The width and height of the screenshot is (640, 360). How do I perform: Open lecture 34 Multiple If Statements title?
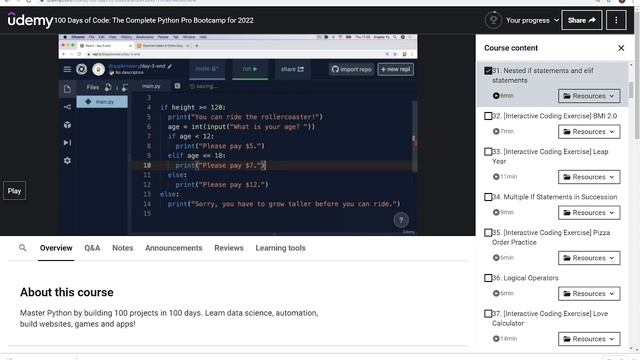click(555, 197)
